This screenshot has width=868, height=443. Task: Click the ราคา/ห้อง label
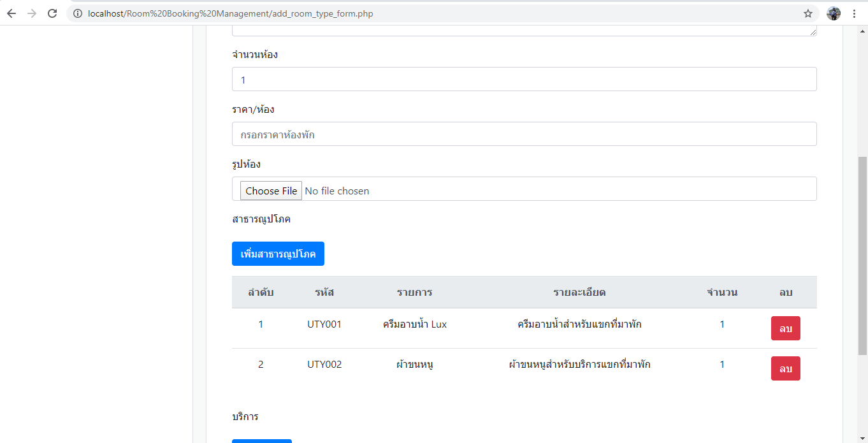click(x=253, y=110)
